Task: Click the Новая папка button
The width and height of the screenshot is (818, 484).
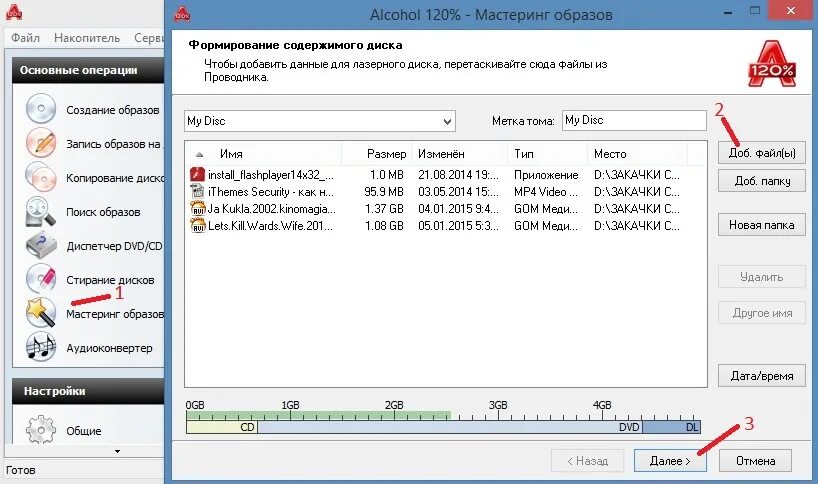Action: [x=762, y=225]
